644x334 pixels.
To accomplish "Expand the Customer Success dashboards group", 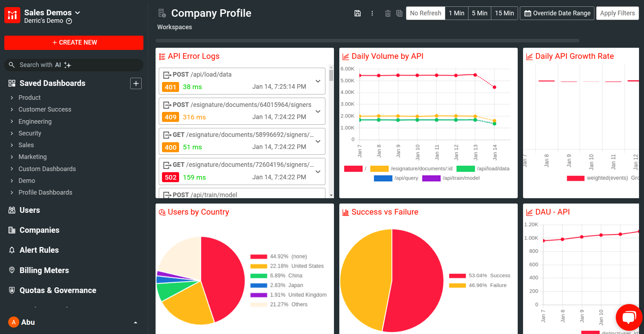I will [x=45, y=109].
